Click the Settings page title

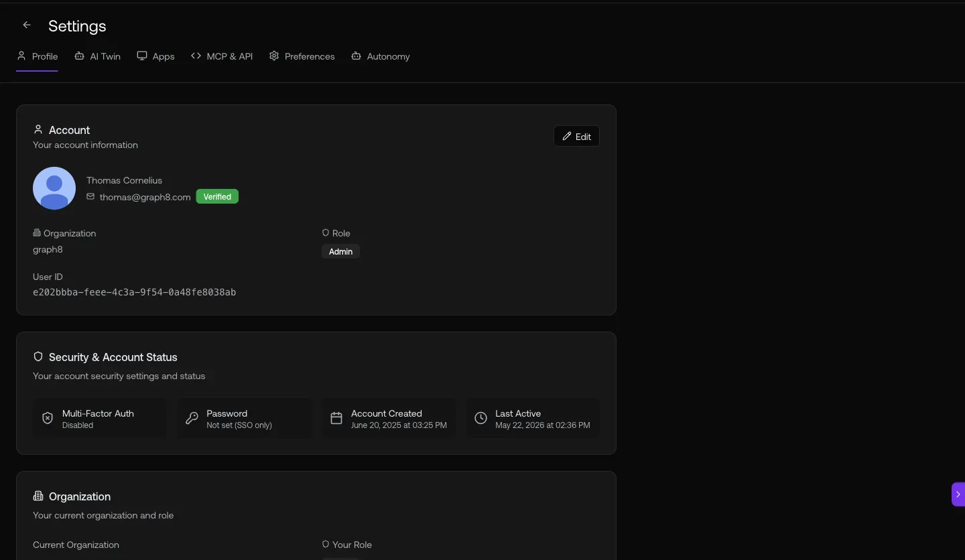(x=77, y=26)
